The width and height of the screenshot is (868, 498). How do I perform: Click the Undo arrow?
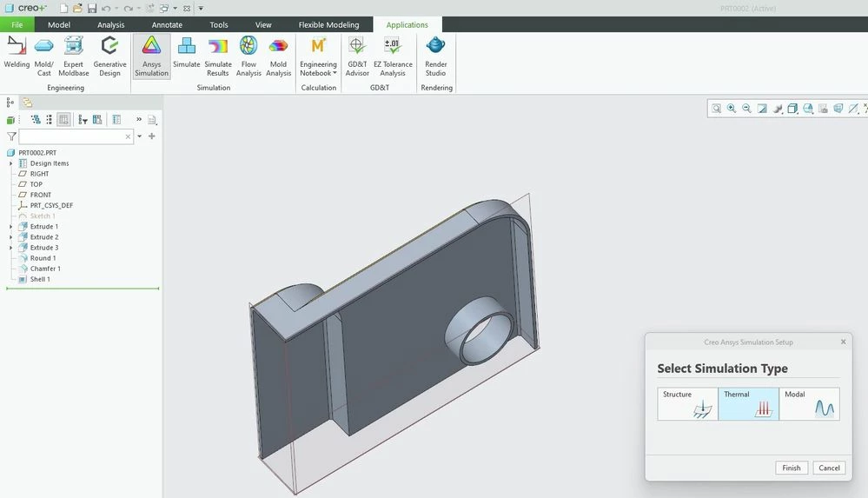pyautogui.click(x=106, y=9)
